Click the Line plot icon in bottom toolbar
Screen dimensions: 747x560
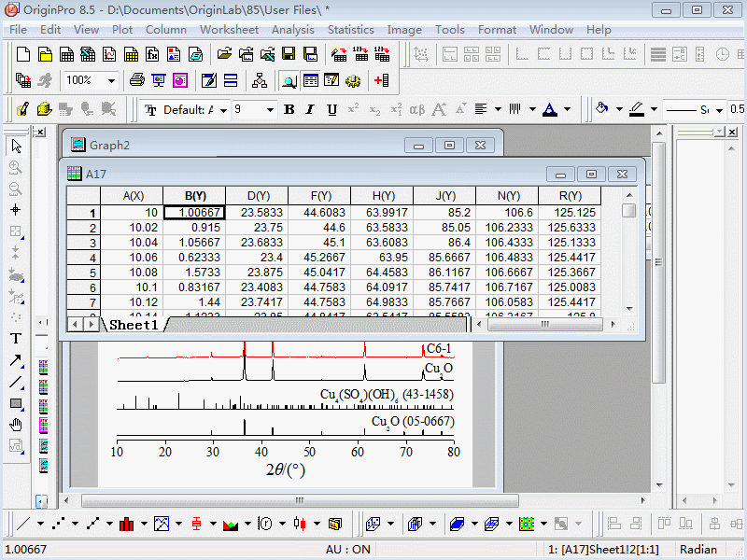[x=25, y=524]
